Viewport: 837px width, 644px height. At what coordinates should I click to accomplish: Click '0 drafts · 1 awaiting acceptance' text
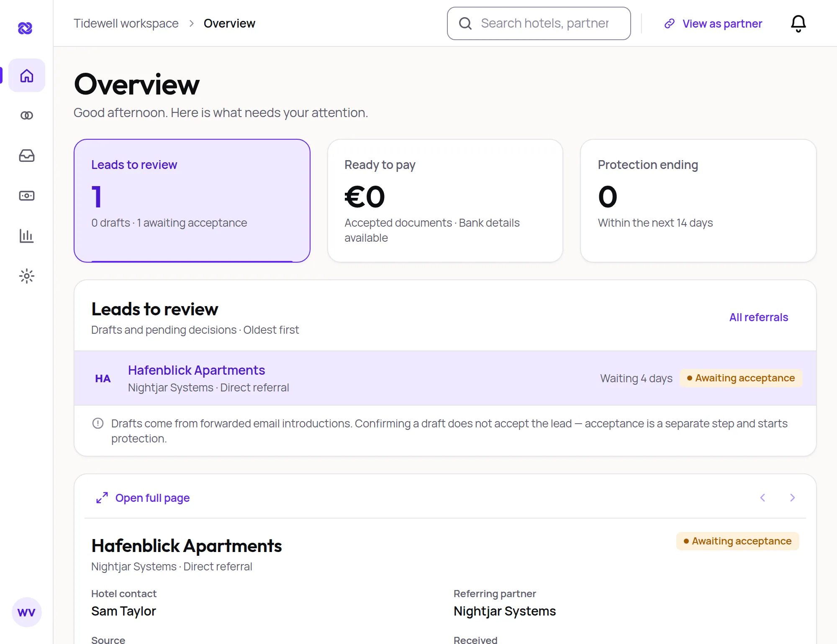[x=169, y=223]
